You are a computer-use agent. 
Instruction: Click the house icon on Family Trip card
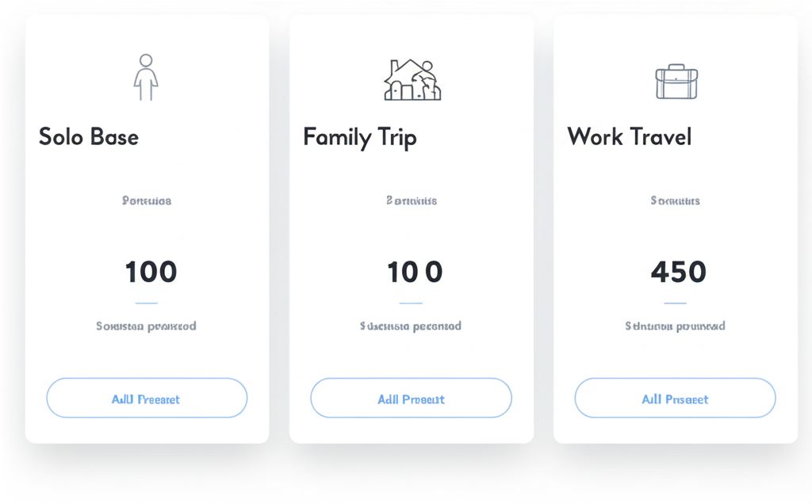[x=412, y=80]
